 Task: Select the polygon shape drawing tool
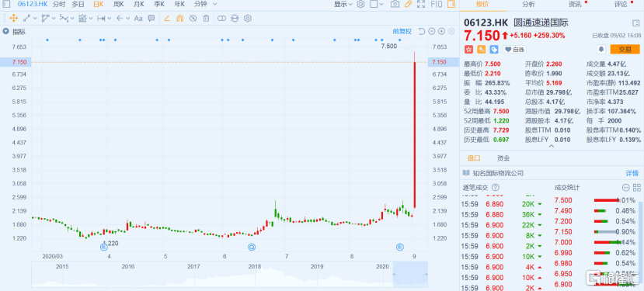pos(45,18)
